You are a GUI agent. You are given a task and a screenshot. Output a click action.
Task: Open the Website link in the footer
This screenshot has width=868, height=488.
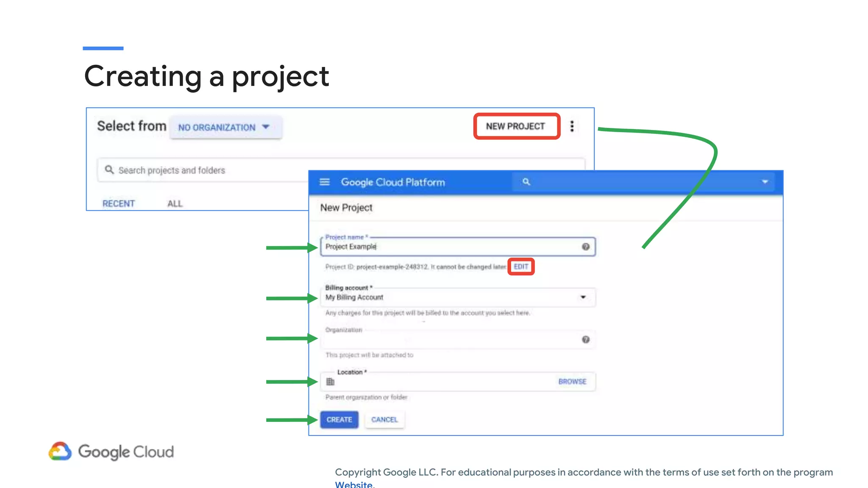[354, 484]
